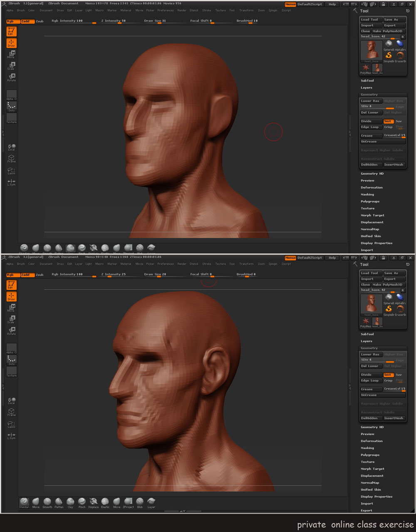This screenshot has width=416, height=532.
Task: Click DelHidden in the lower window
Action: point(371,418)
